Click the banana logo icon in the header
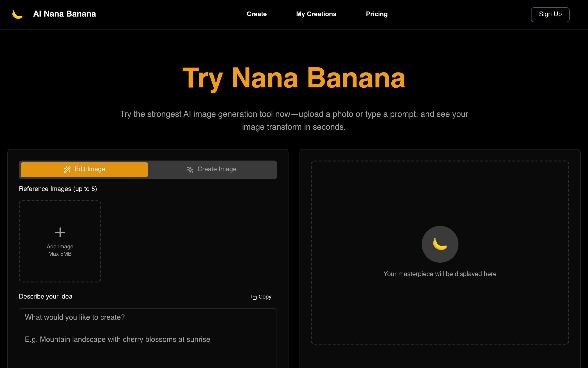 [17, 14]
